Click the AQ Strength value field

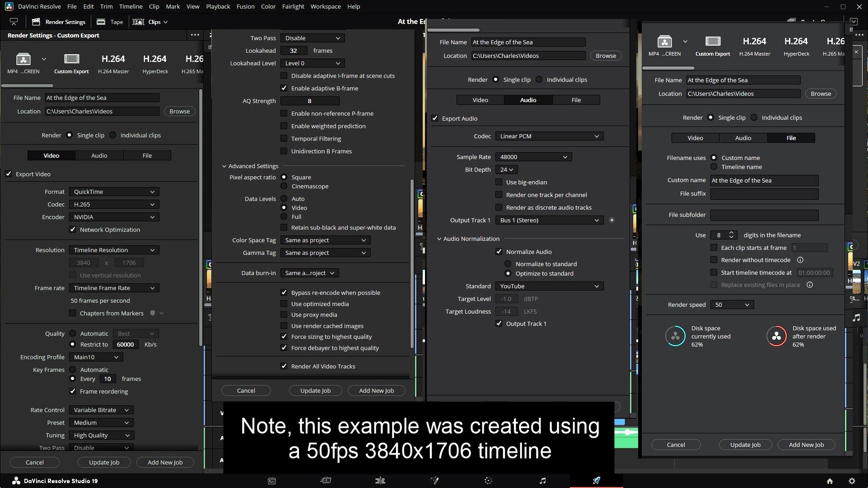310,101
